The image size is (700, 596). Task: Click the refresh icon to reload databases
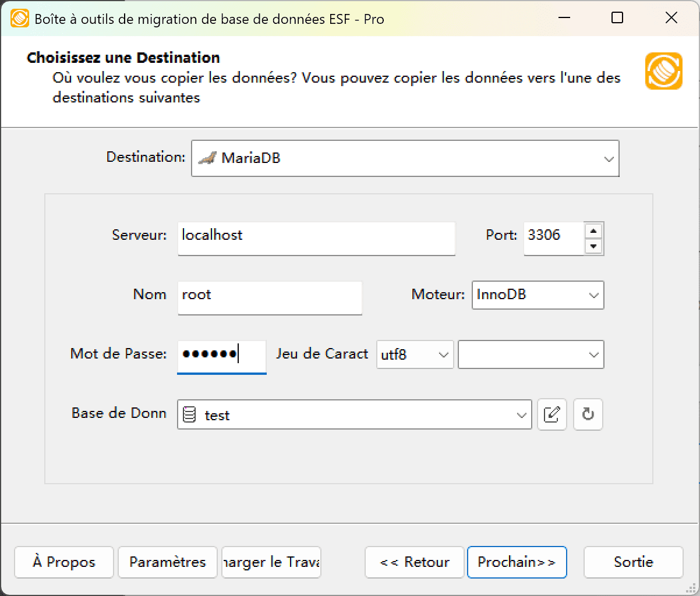(588, 414)
